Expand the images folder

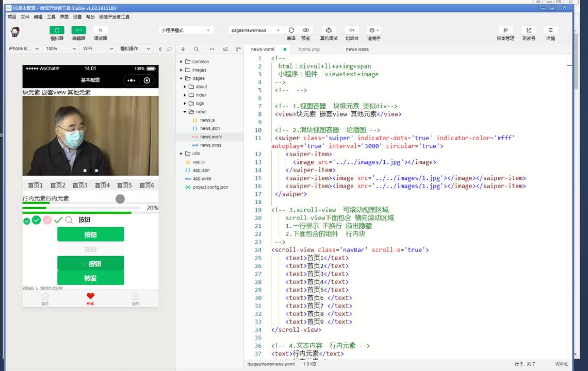(x=199, y=70)
